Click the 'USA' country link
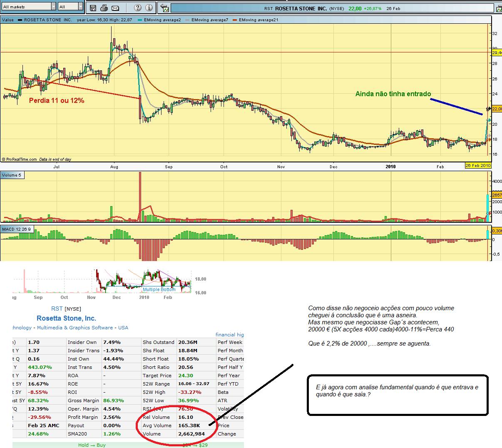Screen dimensions: 502x448 (123, 328)
